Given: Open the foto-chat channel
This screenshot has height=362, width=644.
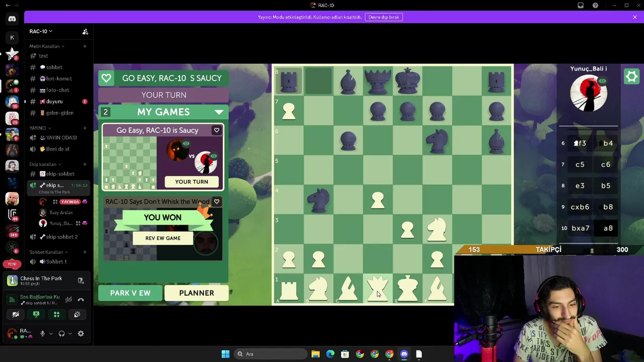Looking at the screenshot, I should pyautogui.click(x=58, y=90).
